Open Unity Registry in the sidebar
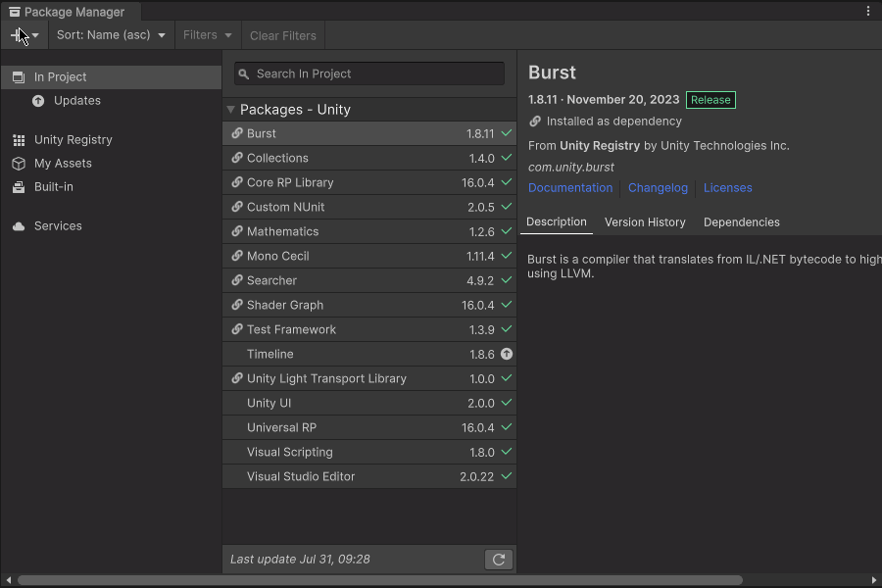This screenshot has height=588, width=882. tap(111, 139)
